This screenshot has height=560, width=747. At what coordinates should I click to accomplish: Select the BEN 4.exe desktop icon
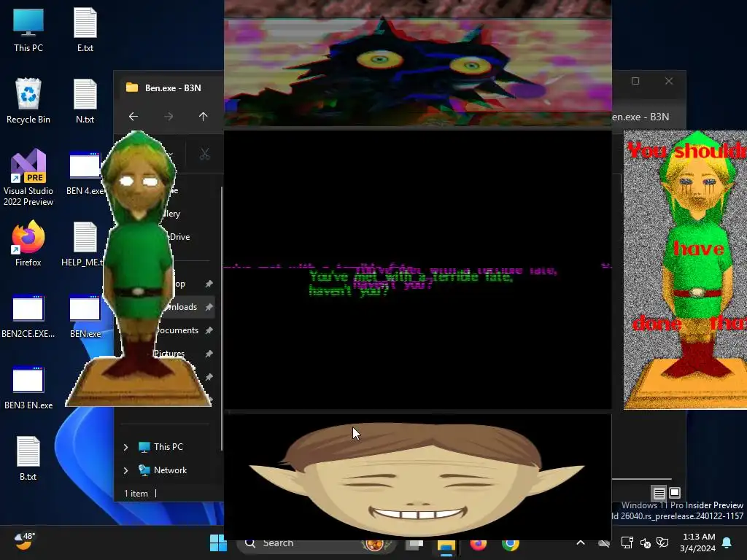(85, 174)
